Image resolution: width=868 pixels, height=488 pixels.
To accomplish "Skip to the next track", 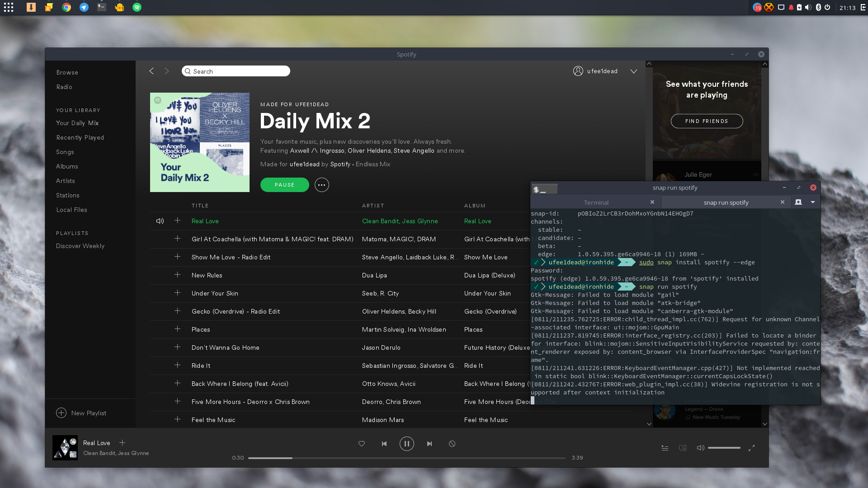I will pyautogui.click(x=429, y=444).
